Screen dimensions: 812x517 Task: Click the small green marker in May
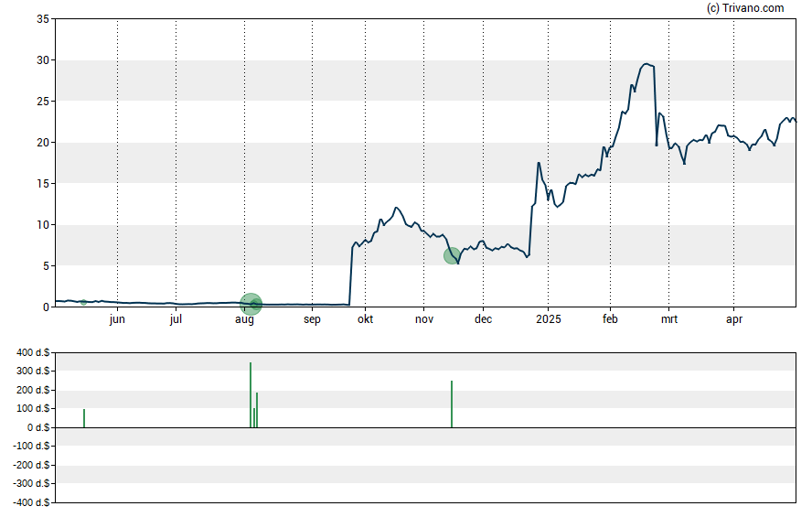[83, 302]
